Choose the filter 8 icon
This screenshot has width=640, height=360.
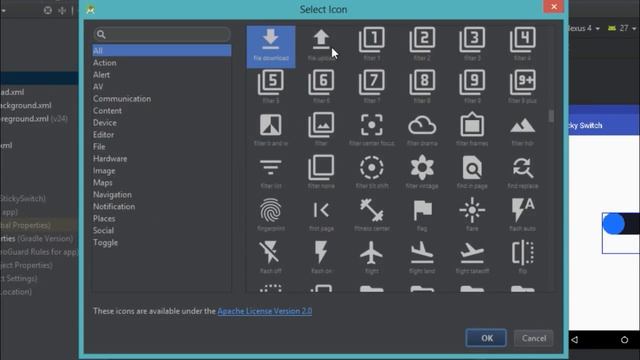coord(422,82)
